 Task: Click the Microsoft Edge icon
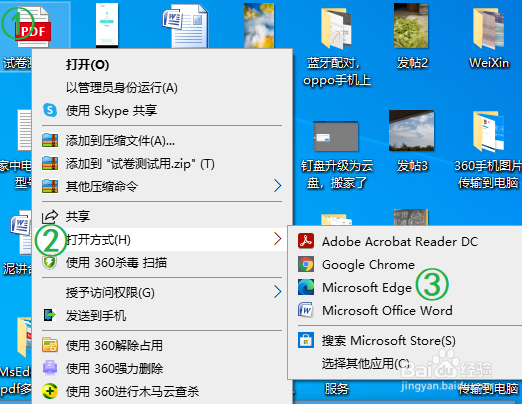pos(306,287)
